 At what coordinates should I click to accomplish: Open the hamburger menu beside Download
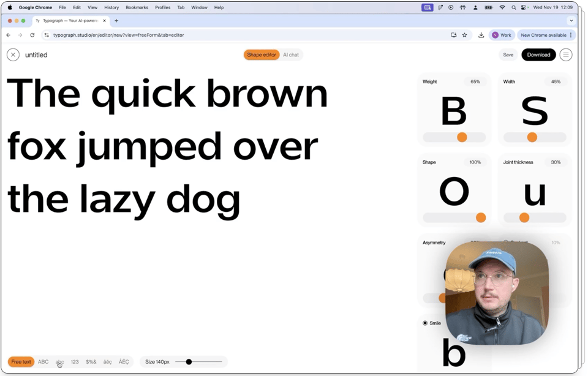pos(566,55)
